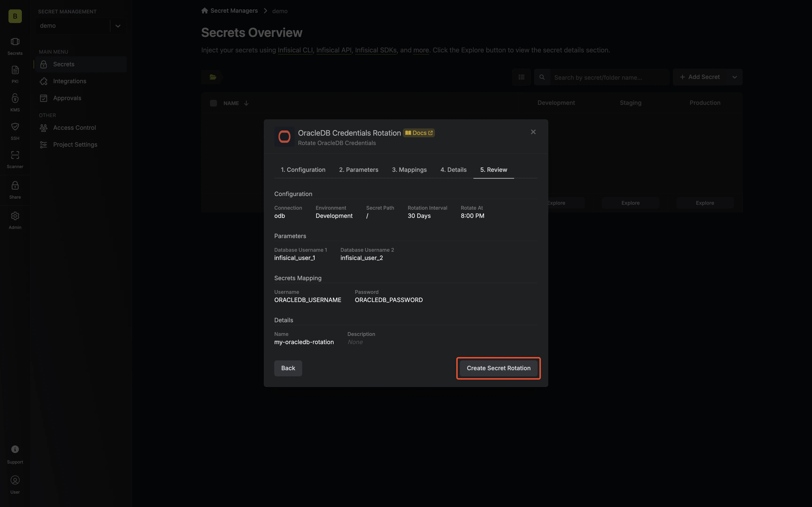Go to the Secrets item in the main menu
Viewport: 812px width, 507px height.
[81, 64]
